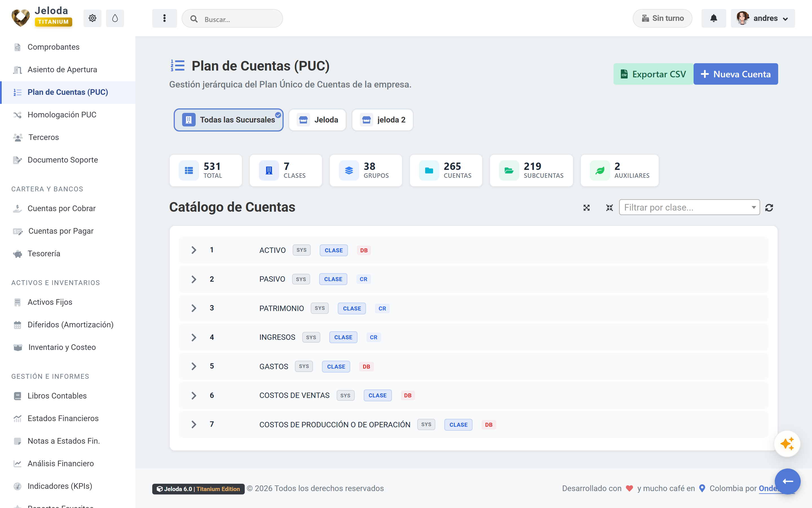Select the Jeloda branch filter
Image resolution: width=812 pixels, height=508 pixels.
[x=317, y=120]
